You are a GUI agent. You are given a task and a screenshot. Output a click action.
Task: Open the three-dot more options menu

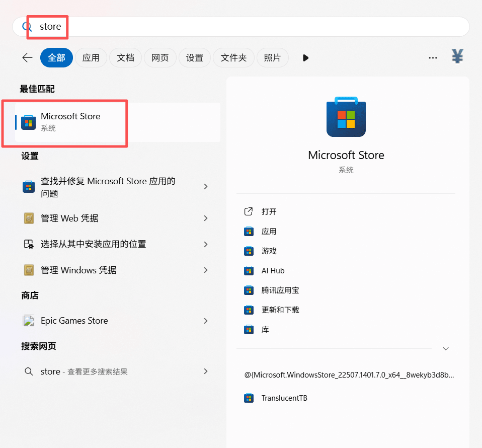433,58
